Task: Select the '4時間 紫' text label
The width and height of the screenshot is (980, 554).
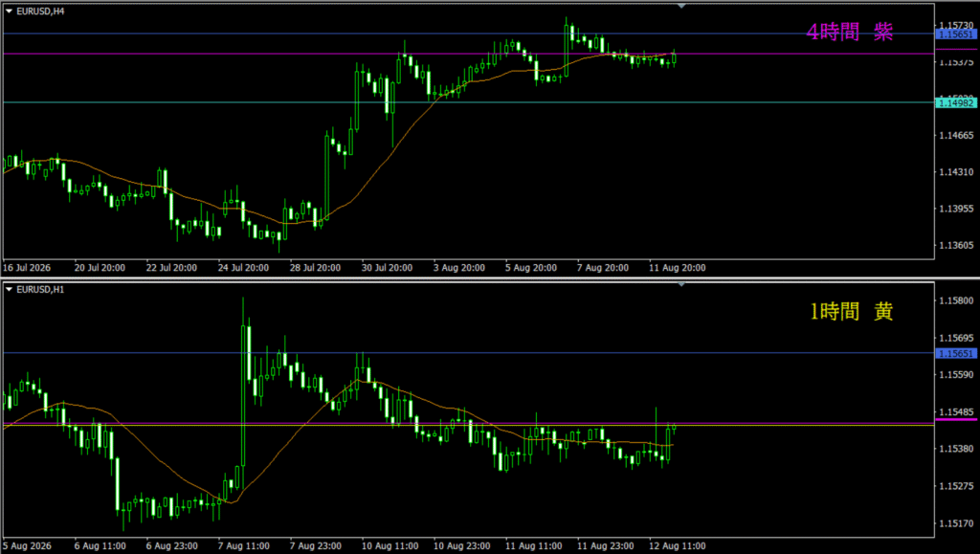Action: (850, 32)
